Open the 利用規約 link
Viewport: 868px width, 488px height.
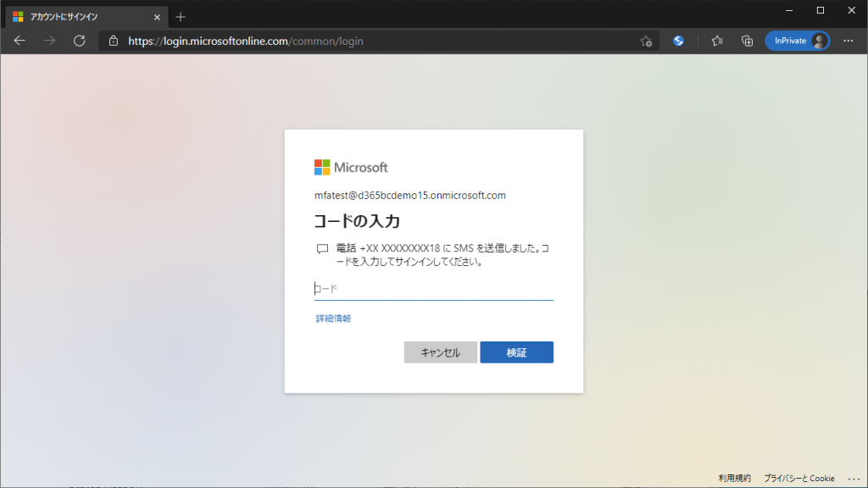click(735, 478)
